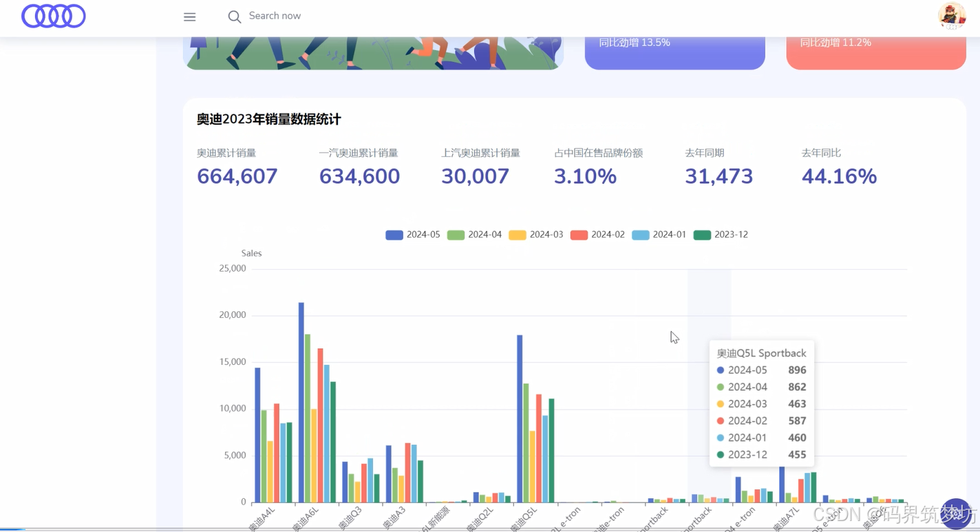Click the 奥迪A3 axis label
Screen dimensions: 980x532
[x=394, y=518]
